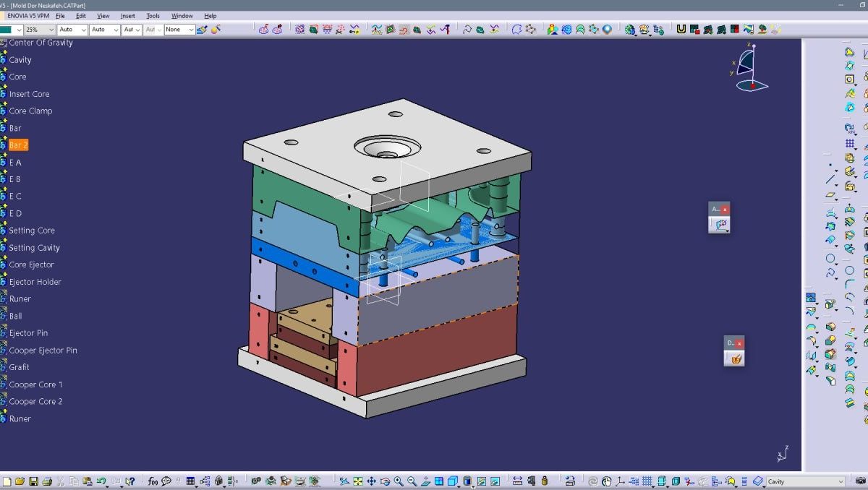Click the Print icon in bottom toolbar
Viewport: 868px width, 490px height.
46,481
